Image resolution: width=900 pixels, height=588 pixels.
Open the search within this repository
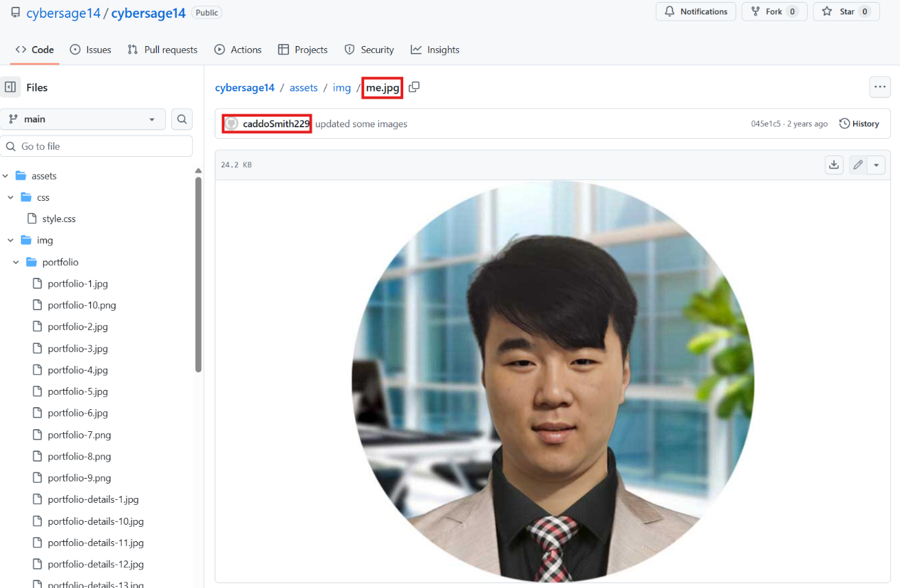182,118
